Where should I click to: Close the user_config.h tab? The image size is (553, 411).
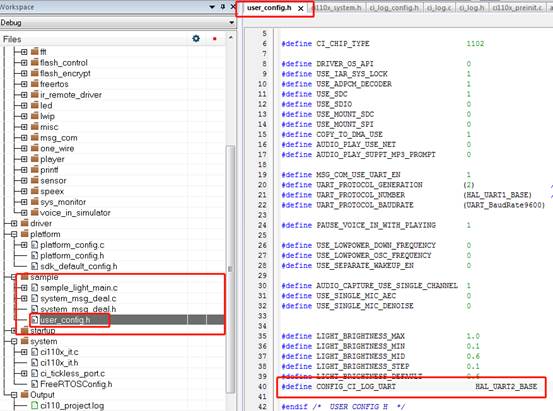(x=300, y=8)
